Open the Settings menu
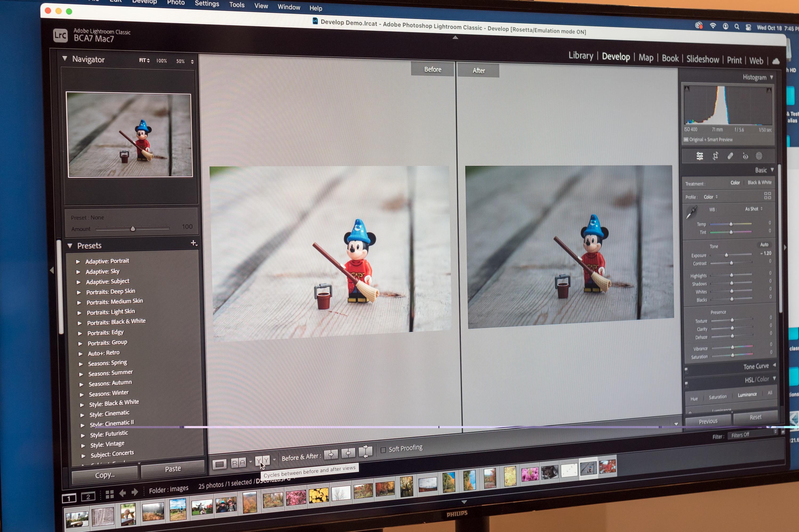Screen dimensions: 799x532 point(207,4)
